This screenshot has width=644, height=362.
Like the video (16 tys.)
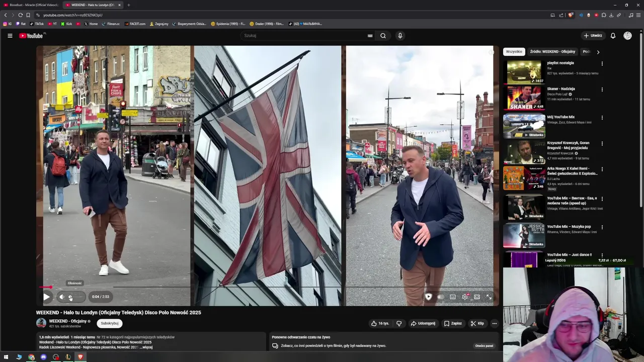click(x=380, y=323)
